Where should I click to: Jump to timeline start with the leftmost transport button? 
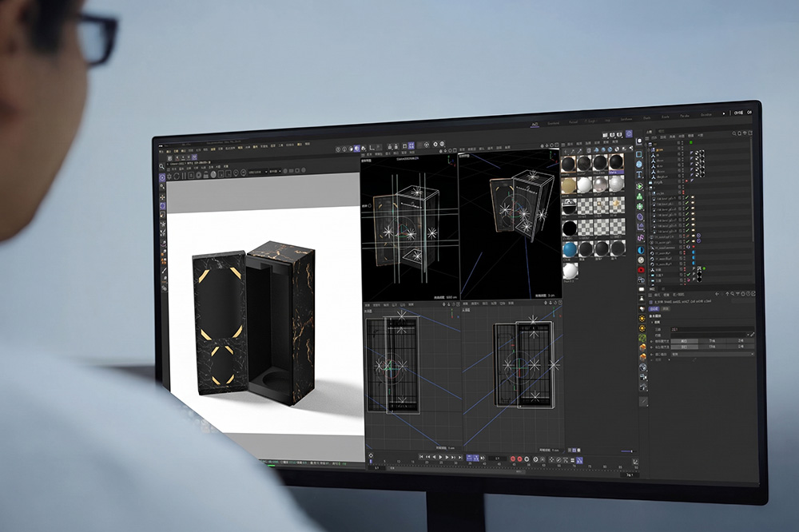421,457
